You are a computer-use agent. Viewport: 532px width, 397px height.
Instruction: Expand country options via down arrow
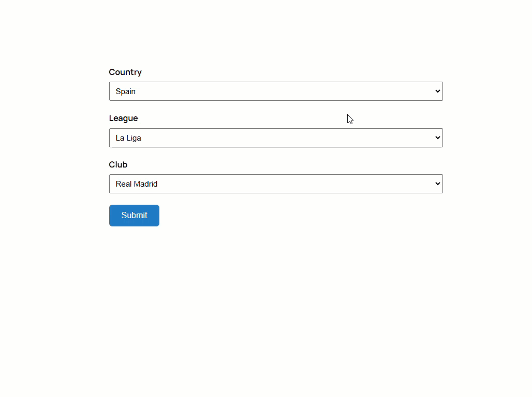click(437, 91)
